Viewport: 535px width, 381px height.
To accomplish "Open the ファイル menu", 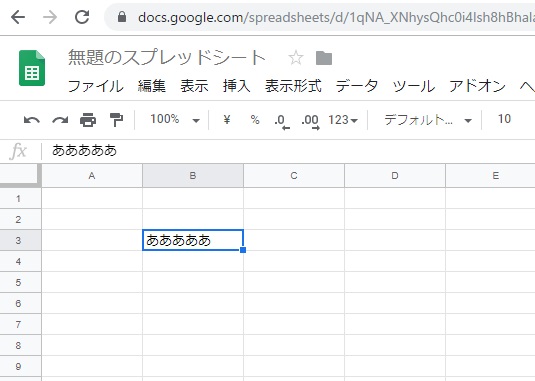I will [96, 86].
